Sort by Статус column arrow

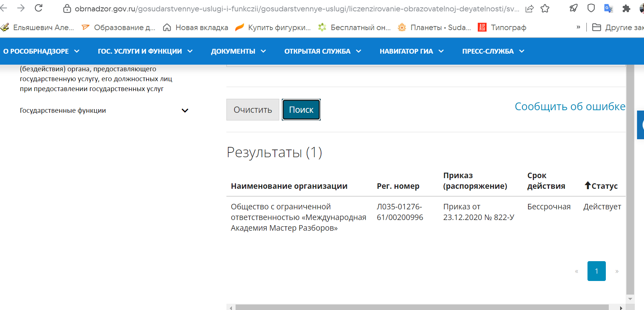click(x=588, y=185)
